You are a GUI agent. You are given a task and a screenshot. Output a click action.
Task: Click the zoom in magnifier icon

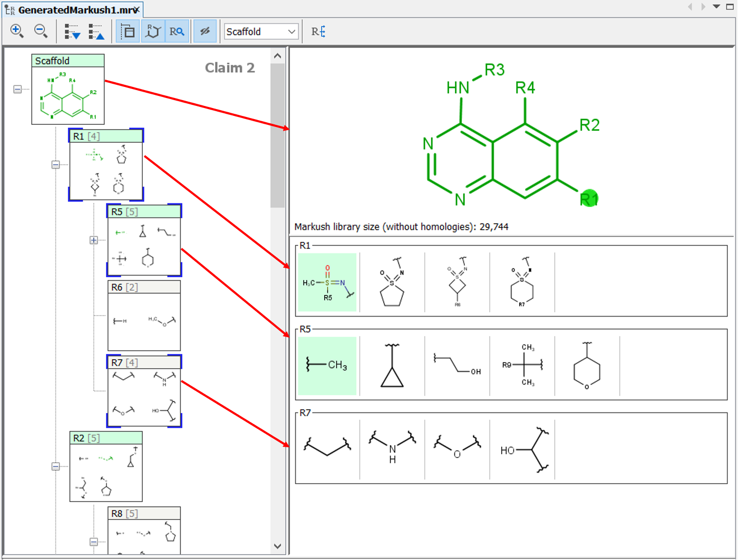[x=16, y=31]
